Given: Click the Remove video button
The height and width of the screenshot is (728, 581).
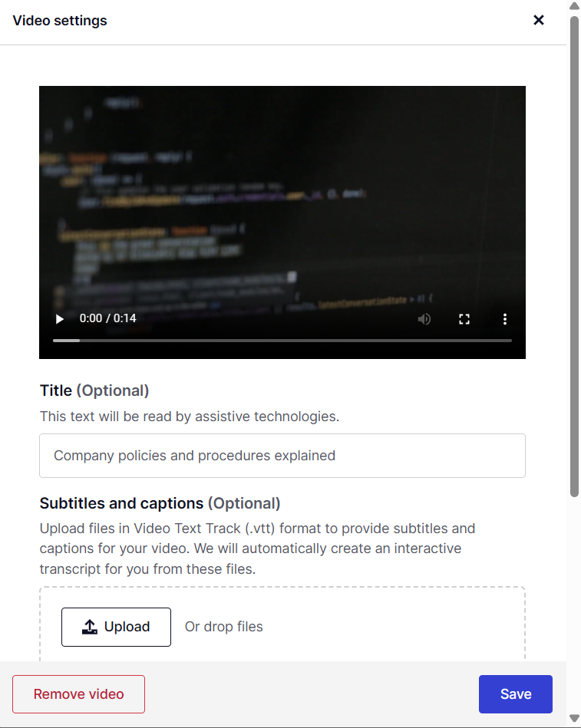Looking at the screenshot, I should (78, 694).
